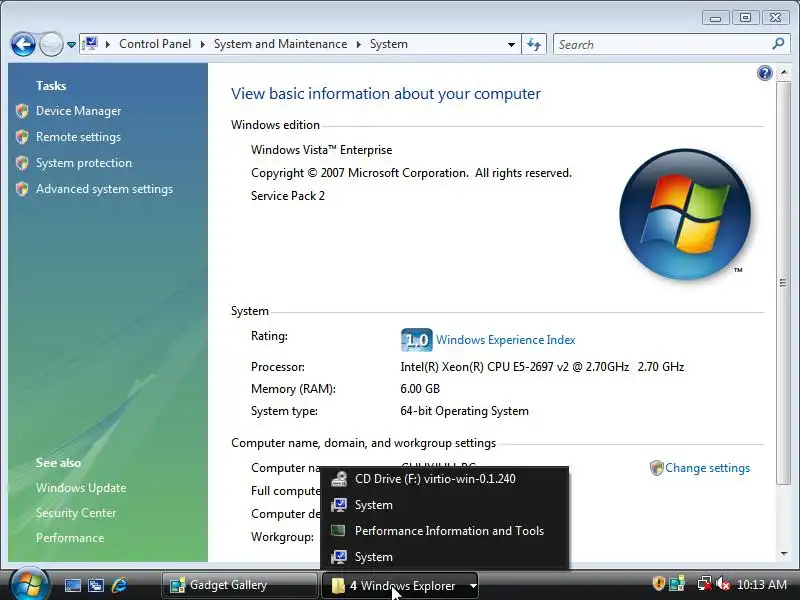
Task: Click the muted volume tray icon
Action: point(722,584)
